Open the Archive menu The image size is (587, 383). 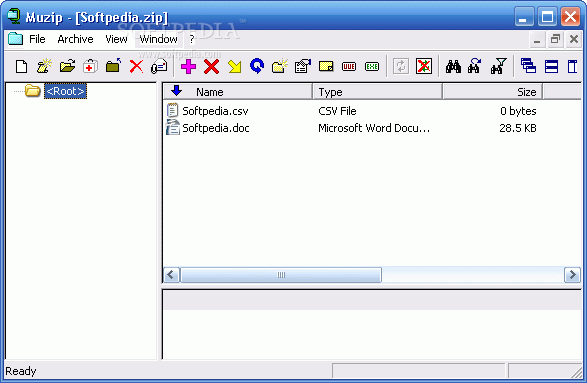[x=75, y=39]
